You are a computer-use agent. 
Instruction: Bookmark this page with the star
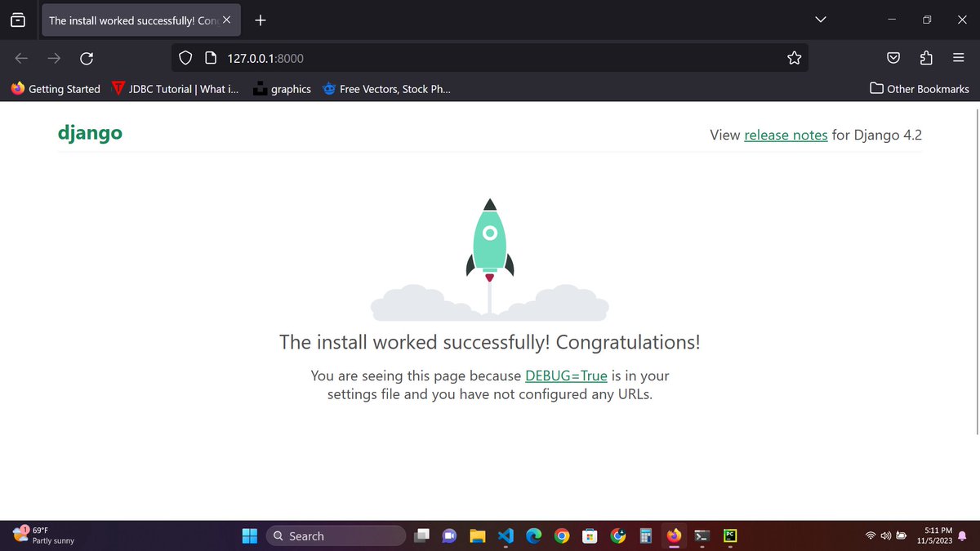pyautogui.click(x=794, y=58)
